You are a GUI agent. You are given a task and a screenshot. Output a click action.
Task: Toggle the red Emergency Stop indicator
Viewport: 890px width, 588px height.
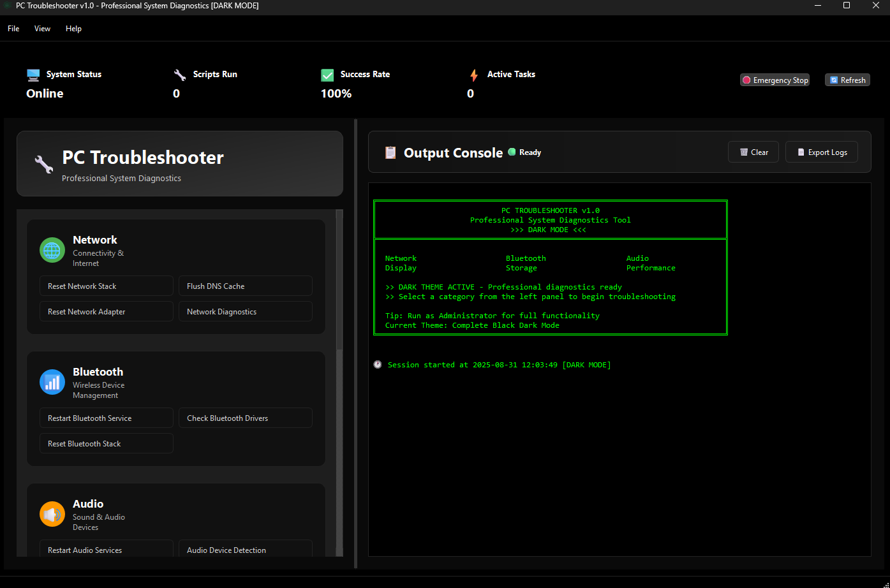pyautogui.click(x=746, y=80)
